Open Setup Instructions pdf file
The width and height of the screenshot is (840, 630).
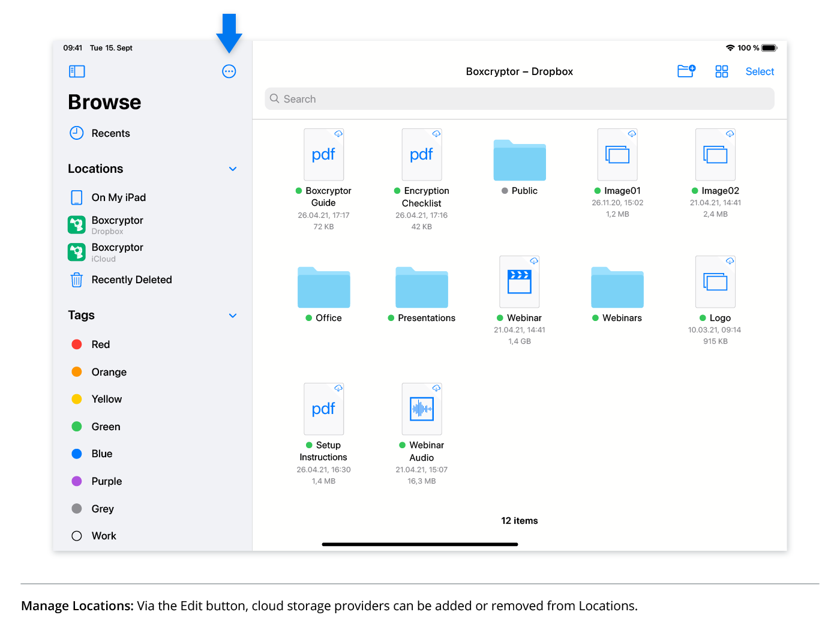tap(324, 409)
